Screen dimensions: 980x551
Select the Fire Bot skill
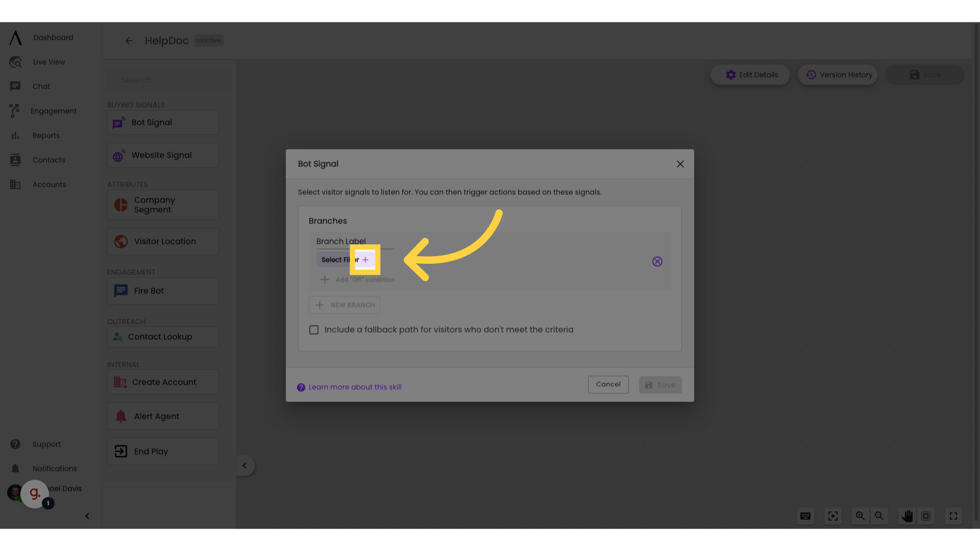coord(163,291)
